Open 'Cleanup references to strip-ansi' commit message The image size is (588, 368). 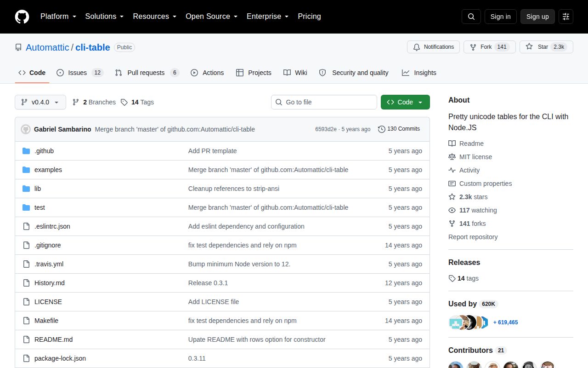click(234, 189)
